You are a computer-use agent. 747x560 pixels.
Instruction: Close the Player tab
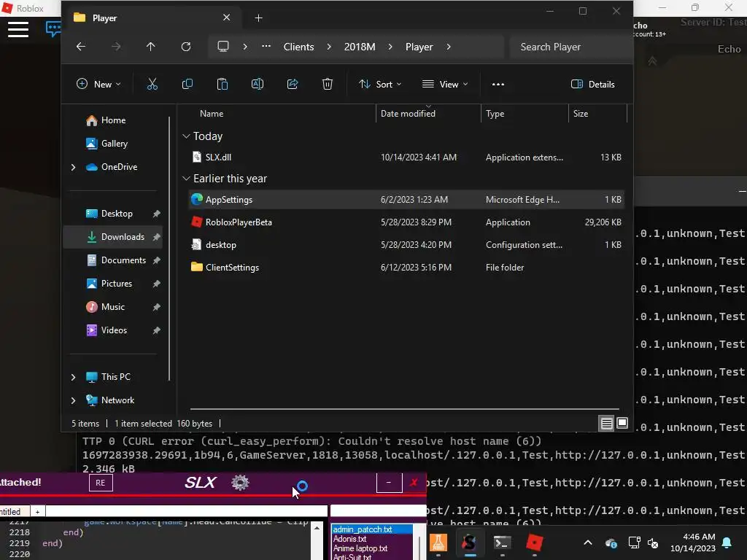pos(226,17)
